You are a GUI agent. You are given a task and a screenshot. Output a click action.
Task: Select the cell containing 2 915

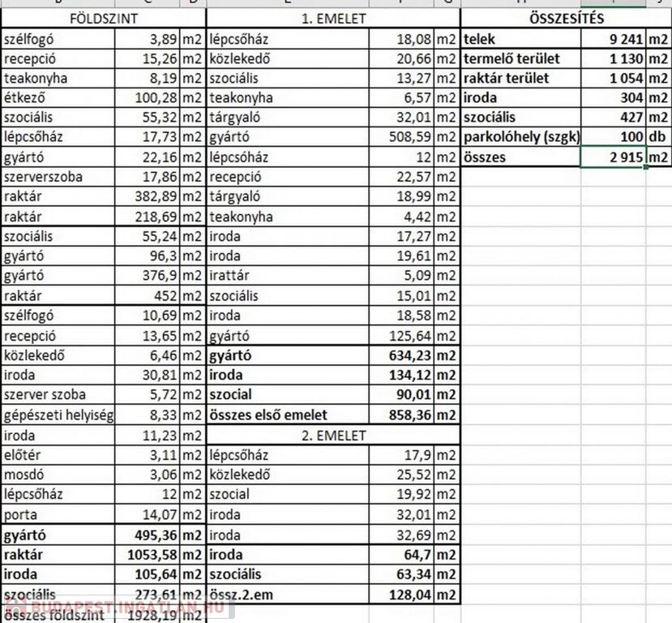[614, 157]
